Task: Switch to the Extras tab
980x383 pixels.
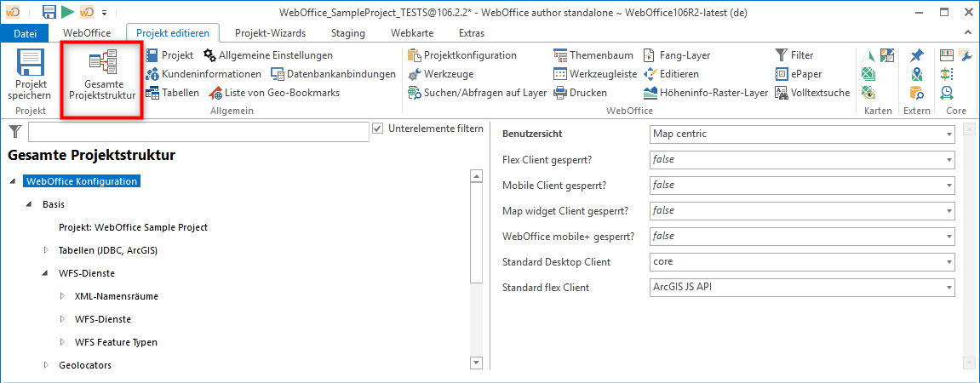Action: coord(471,34)
